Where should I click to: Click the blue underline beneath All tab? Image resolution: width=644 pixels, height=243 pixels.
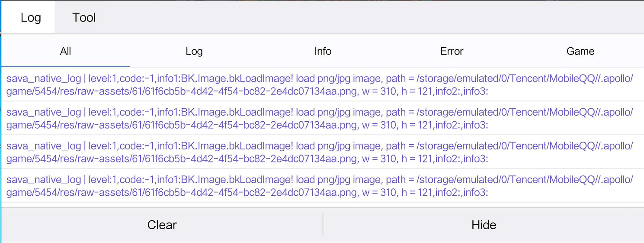[65, 67]
